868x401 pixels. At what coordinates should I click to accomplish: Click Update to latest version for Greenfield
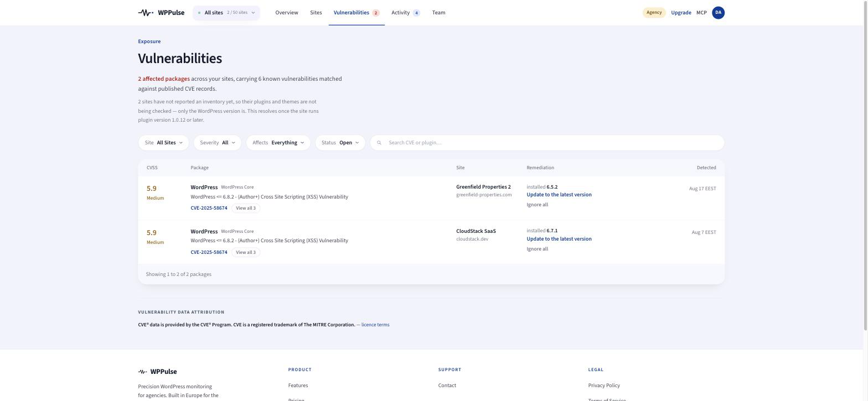click(559, 195)
